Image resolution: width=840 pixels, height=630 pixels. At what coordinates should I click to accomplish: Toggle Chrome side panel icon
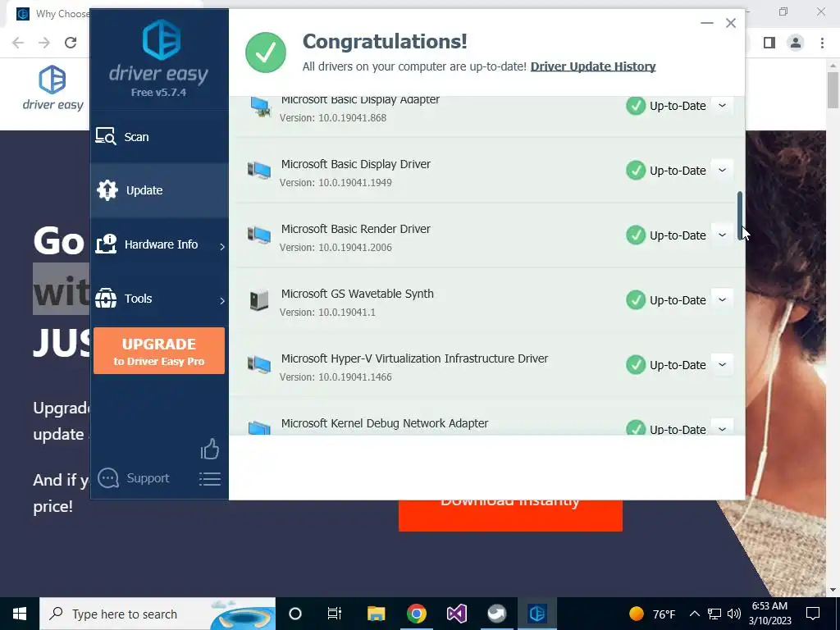769,43
